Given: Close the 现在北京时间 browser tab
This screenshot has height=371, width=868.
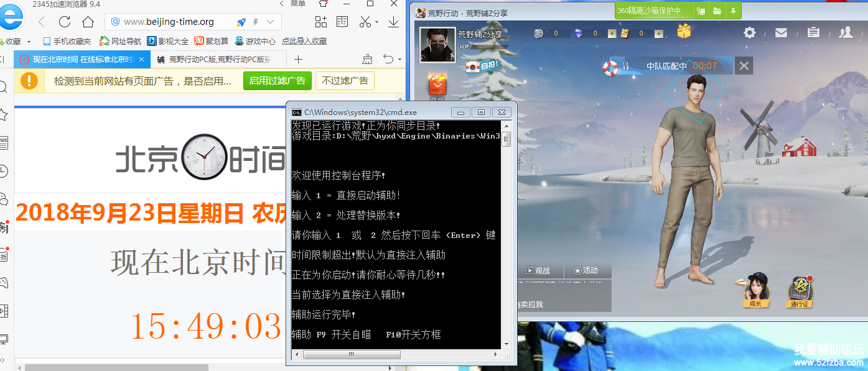Looking at the screenshot, I should (142, 60).
